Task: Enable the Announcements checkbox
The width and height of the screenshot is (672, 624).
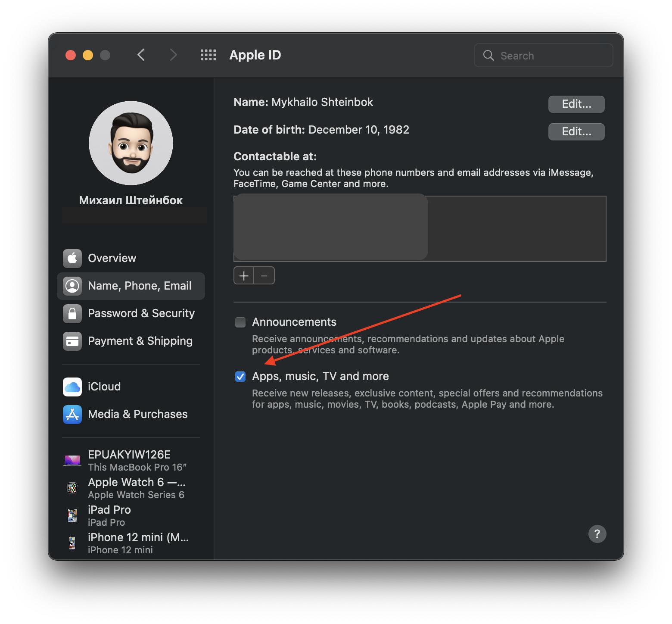Action: (240, 322)
